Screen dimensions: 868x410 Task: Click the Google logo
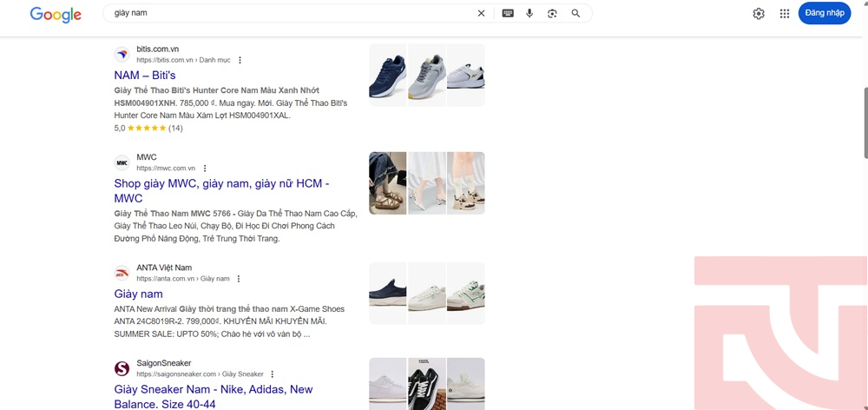[x=56, y=14]
